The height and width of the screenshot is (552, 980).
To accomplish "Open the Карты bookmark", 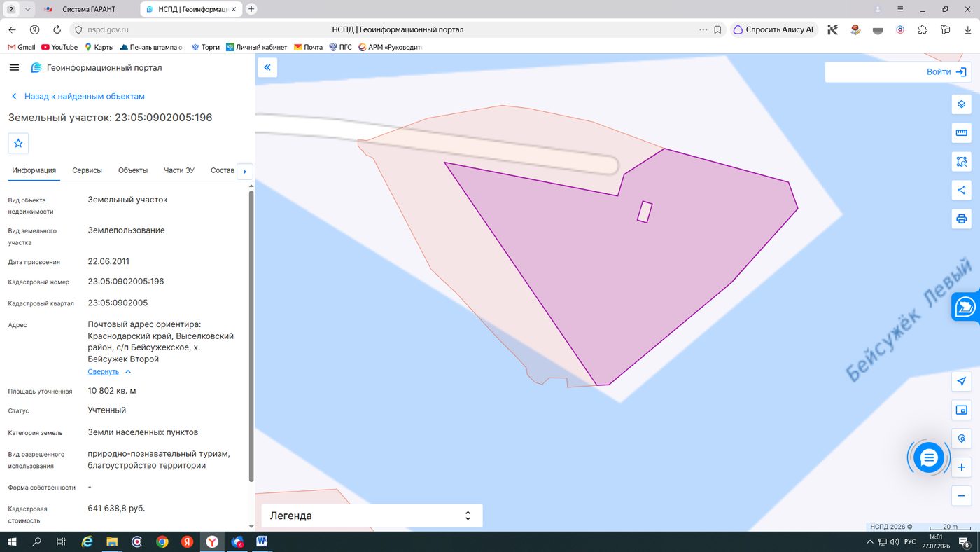I will tap(99, 47).
